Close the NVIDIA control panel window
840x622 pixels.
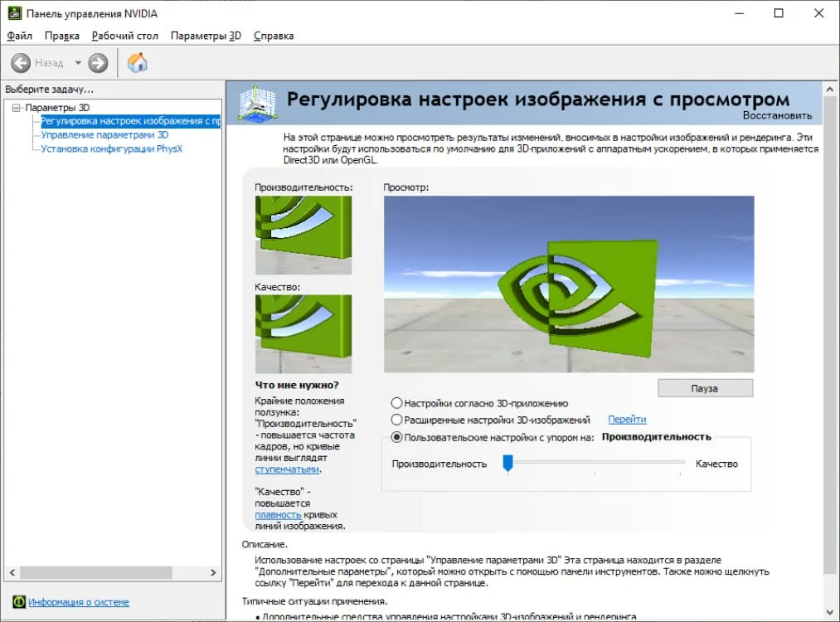pos(818,13)
